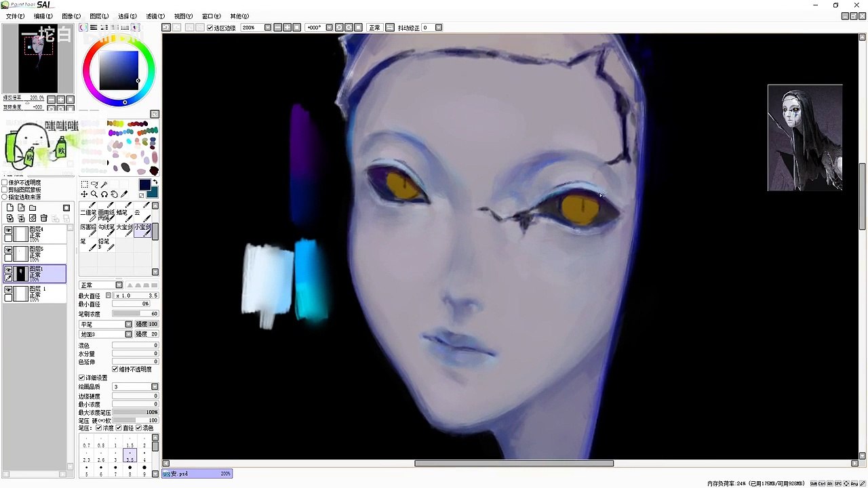Select 图层 1 bottom layer row
Viewport: 868px width, 488px height.
click(35, 293)
